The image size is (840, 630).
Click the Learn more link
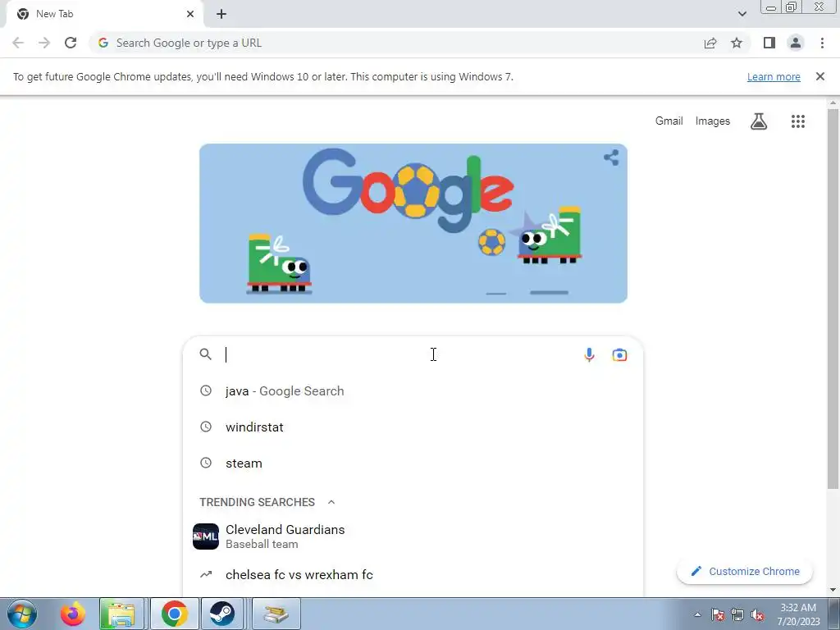[x=774, y=76]
